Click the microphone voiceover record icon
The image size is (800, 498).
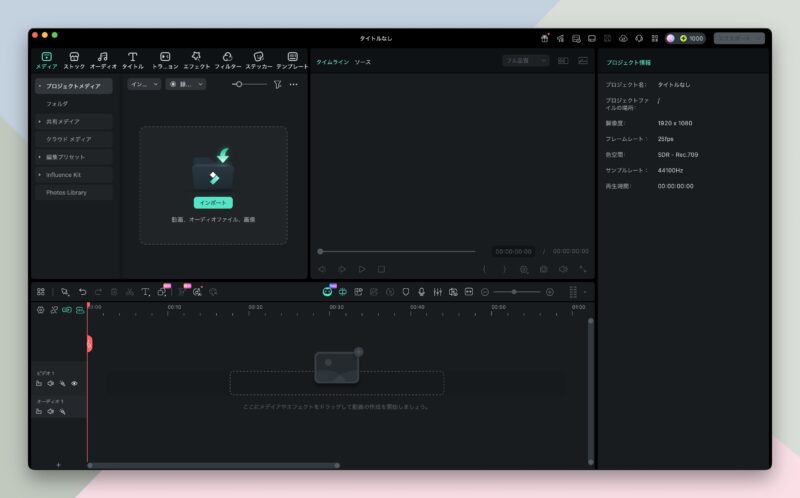coord(421,292)
